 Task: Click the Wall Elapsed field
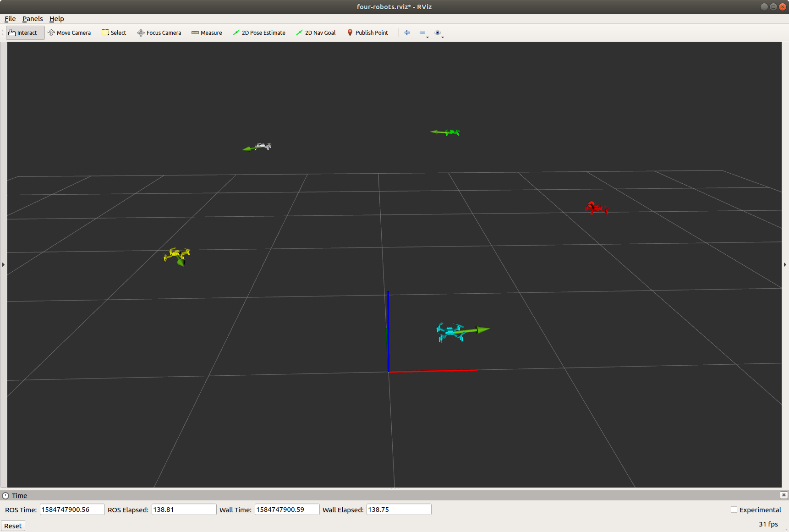(399, 510)
